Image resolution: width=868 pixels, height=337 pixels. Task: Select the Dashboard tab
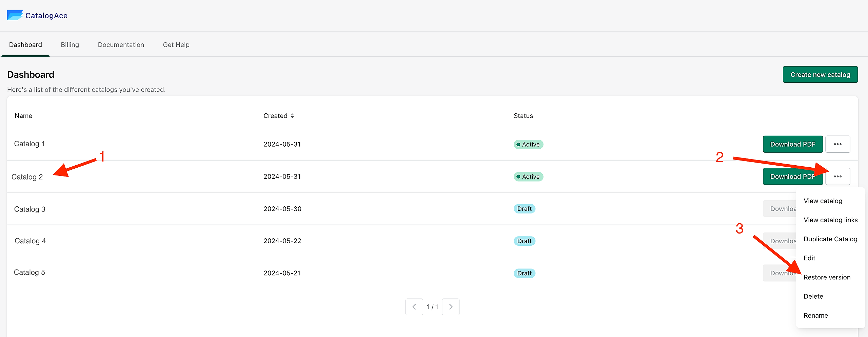[x=25, y=45]
